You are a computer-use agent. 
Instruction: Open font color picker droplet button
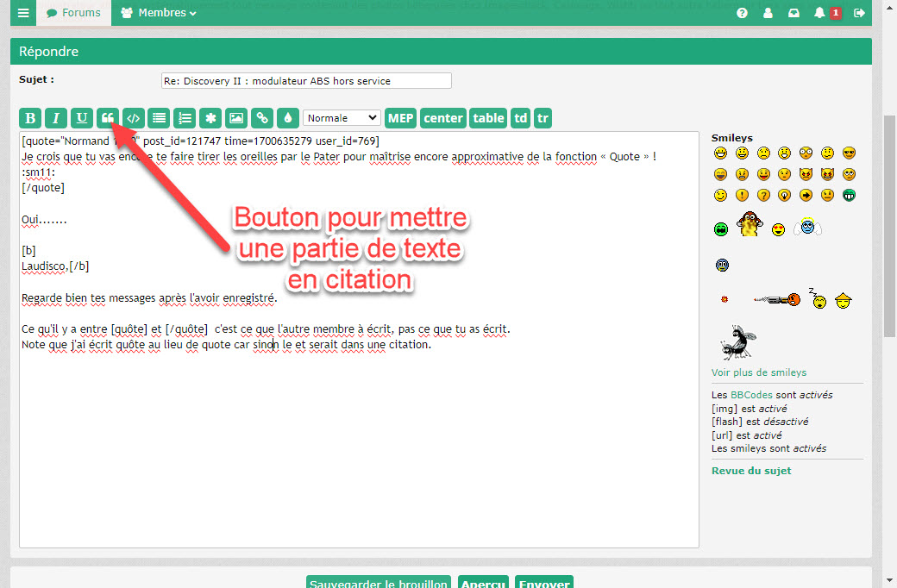[287, 118]
